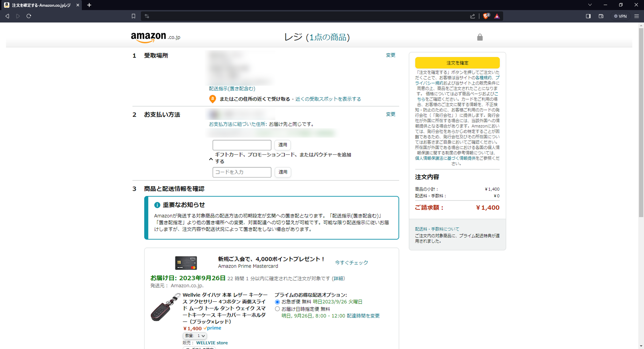The width and height of the screenshot is (644, 349).
Task: Bookmark this page using the bookmark icon
Action: (x=134, y=16)
